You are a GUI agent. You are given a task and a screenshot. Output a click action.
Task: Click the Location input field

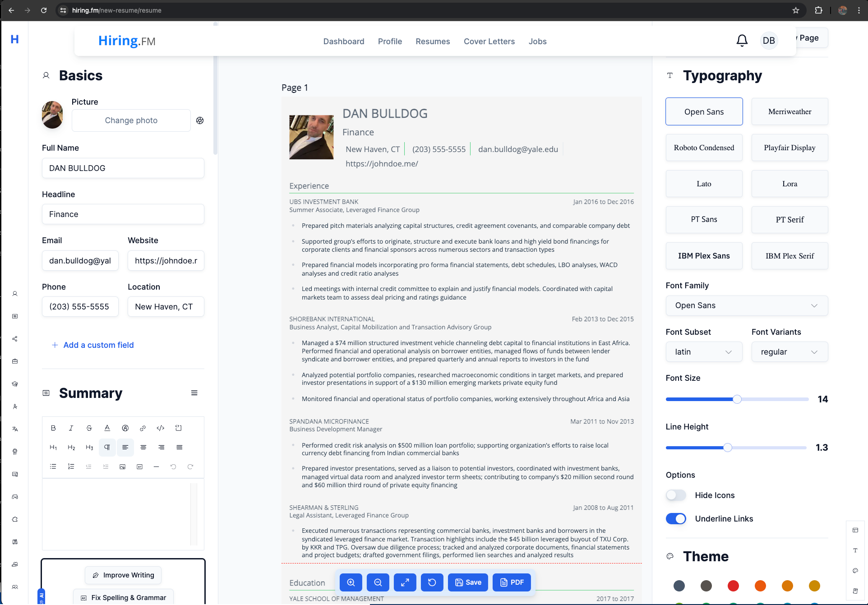(x=166, y=307)
